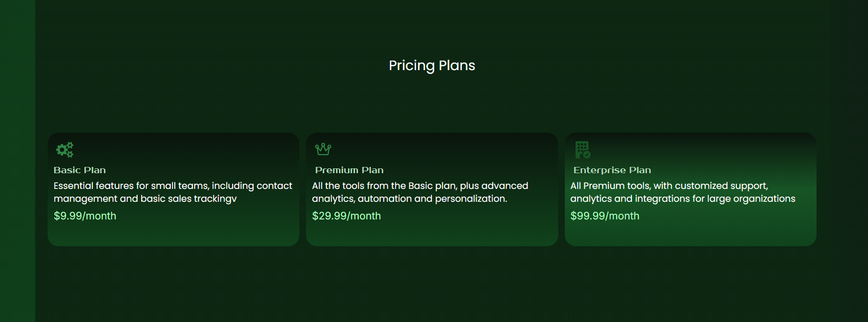The height and width of the screenshot is (322, 868).
Task: Click the text 'automation and personalization'
Action: (432, 199)
